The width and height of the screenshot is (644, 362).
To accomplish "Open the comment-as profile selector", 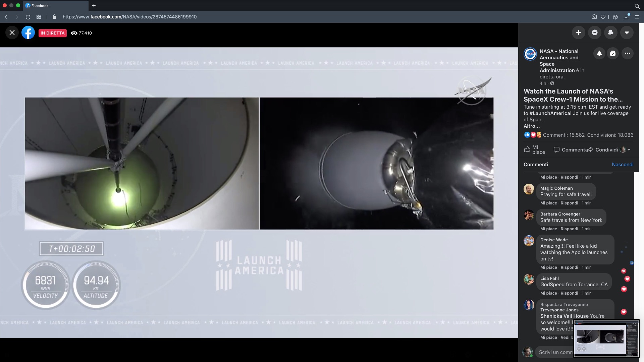I will 626,149.
